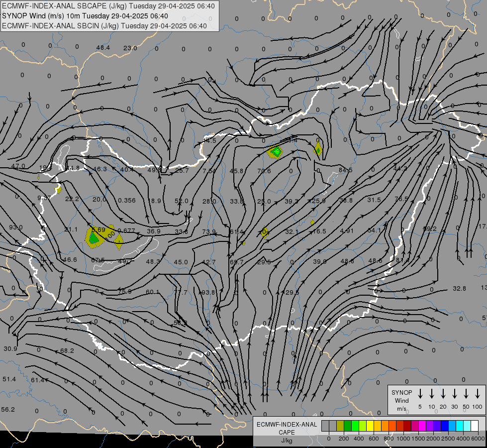Viewport: 487px width, 448px height.
Task: Pick the olive CAPE legend swatch
Action: (340, 426)
